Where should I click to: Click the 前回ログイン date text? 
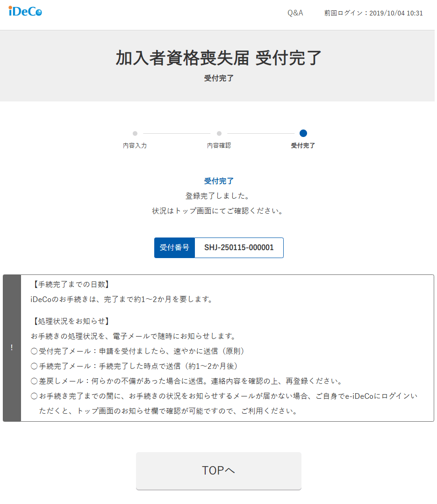(373, 13)
